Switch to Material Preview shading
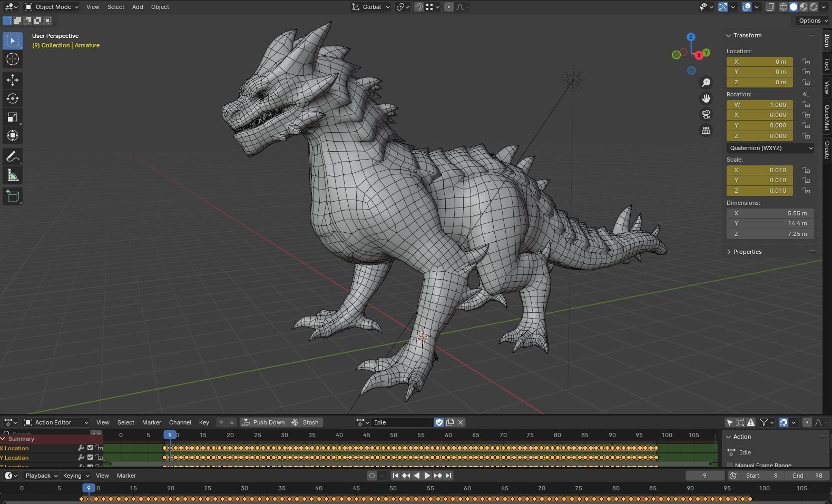 804,7
